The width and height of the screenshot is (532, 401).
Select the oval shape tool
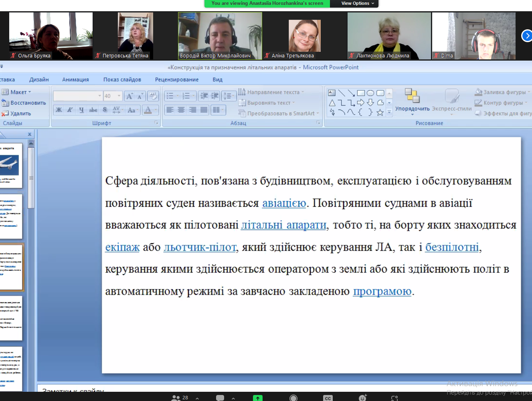(370, 93)
